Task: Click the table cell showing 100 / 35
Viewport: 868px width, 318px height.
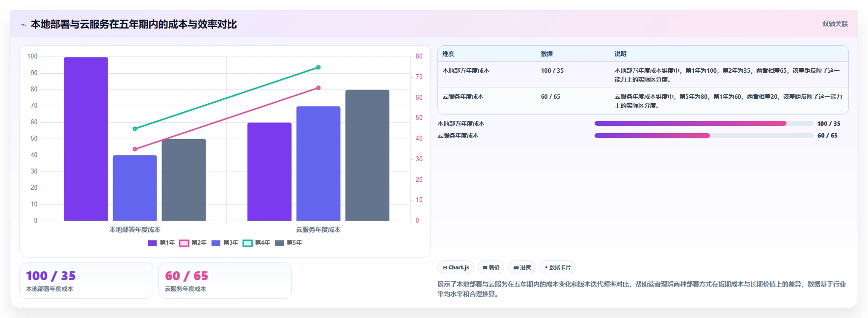Action: pos(552,71)
